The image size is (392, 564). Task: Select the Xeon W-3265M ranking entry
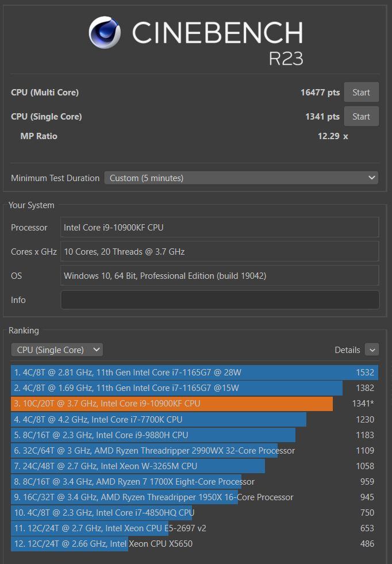coord(194,466)
